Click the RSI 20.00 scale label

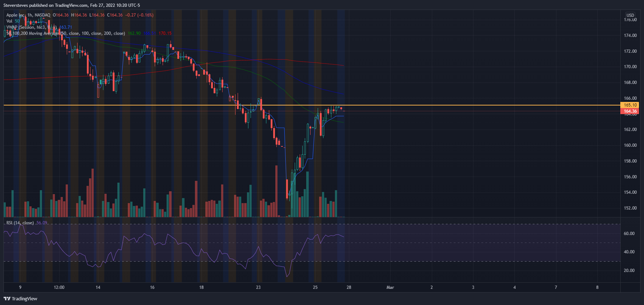[x=629, y=271]
